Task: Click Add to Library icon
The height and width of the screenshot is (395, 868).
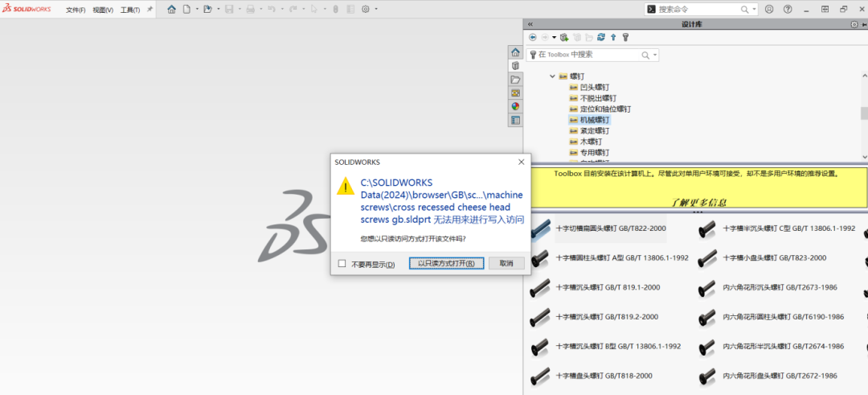Action: coord(564,37)
